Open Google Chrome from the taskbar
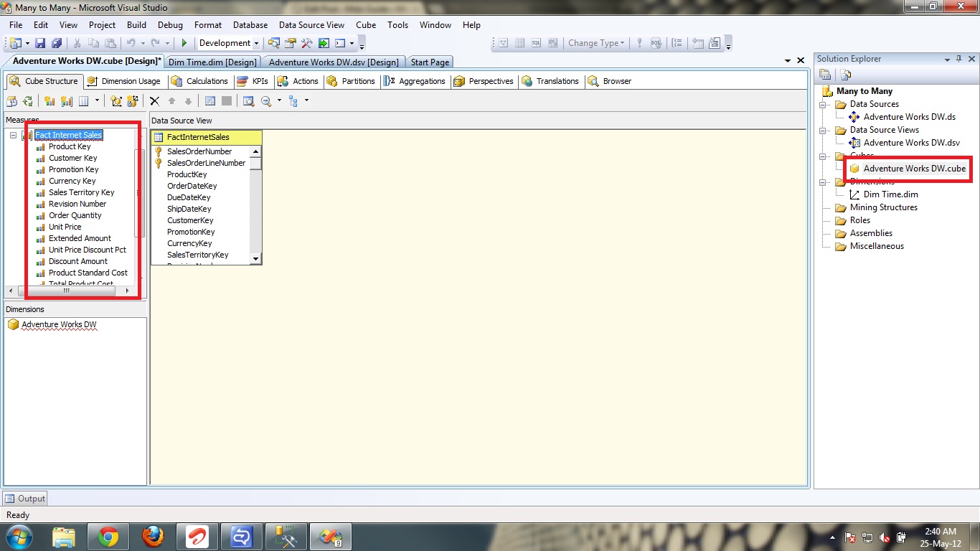This screenshot has width=980, height=551. pos(108,536)
